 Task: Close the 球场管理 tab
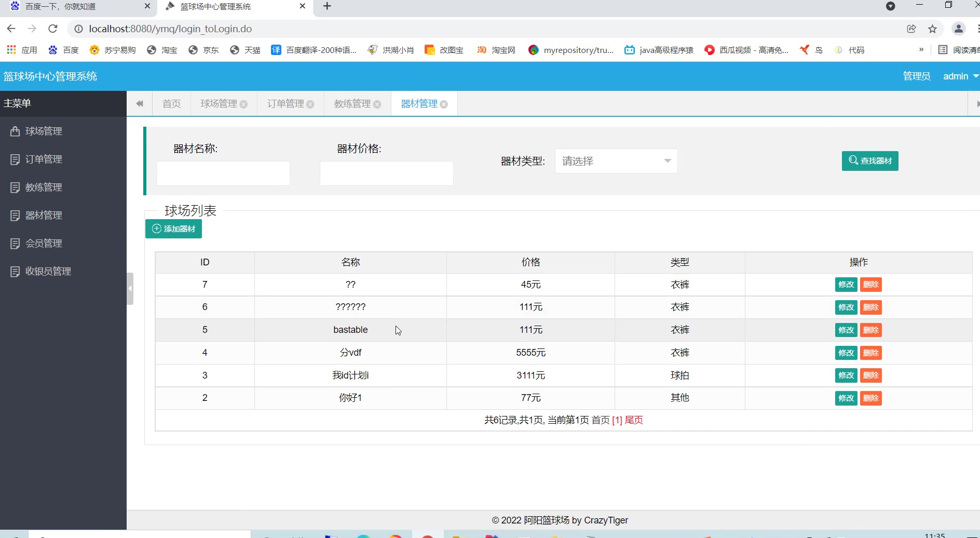coord(243,104)
